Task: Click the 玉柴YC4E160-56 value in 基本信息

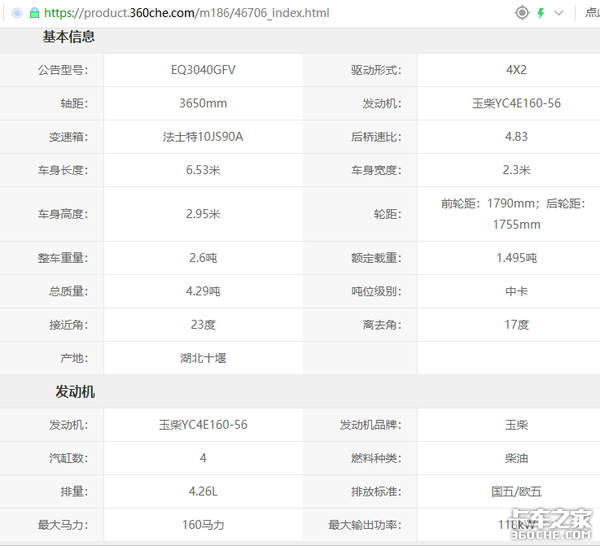Action: [516, 103]
